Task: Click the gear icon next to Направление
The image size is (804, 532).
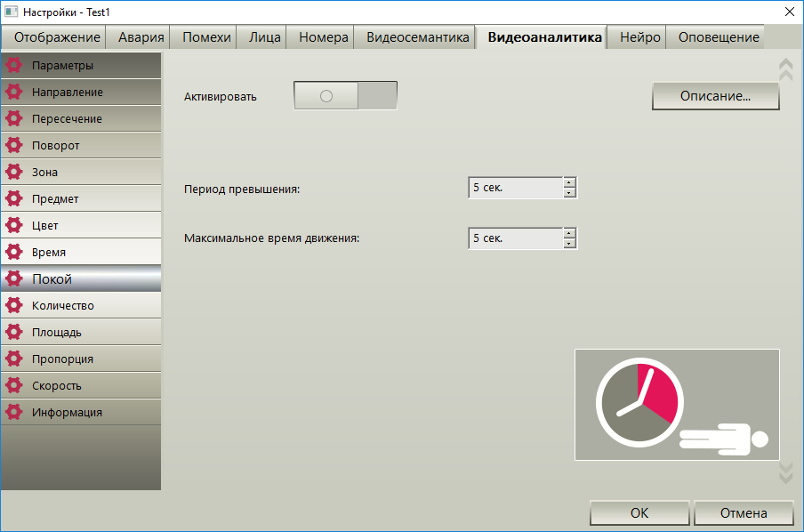Action: 14,92
